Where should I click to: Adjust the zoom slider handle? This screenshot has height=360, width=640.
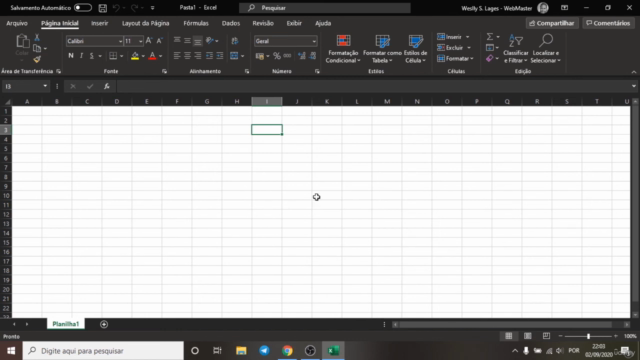point(588,336)
